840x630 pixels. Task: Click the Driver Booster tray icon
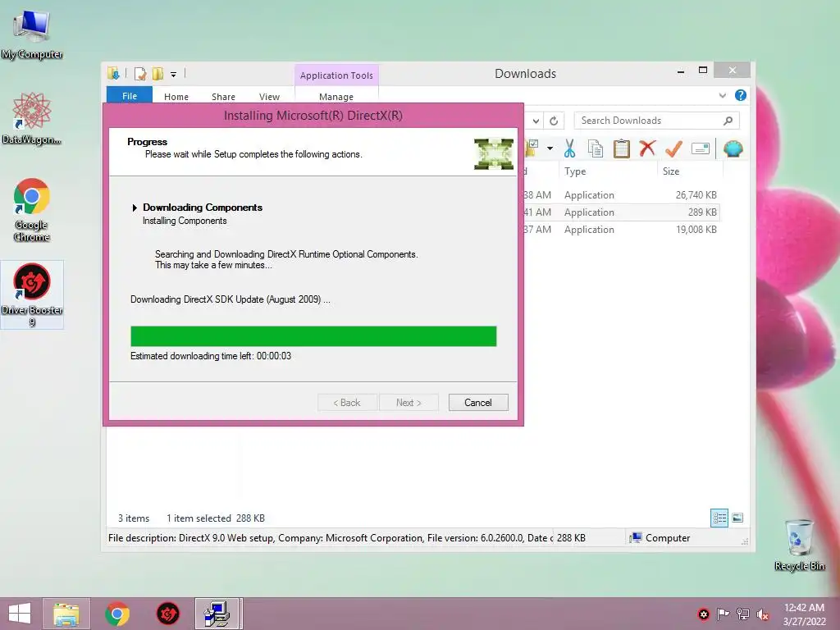click(x=703, y=614)
